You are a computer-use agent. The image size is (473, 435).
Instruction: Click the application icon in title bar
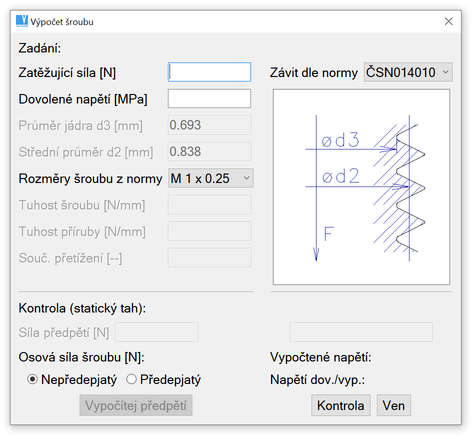coord(22,21)
